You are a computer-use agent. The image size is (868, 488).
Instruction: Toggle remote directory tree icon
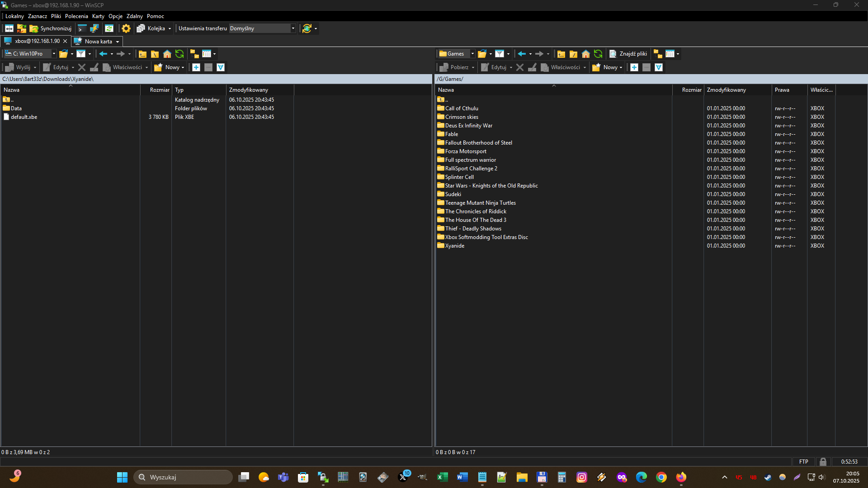(658, 54)
